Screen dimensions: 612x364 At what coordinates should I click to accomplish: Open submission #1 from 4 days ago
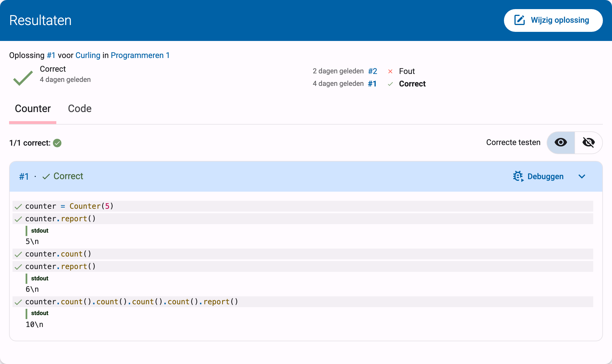[x=372, y=84]
